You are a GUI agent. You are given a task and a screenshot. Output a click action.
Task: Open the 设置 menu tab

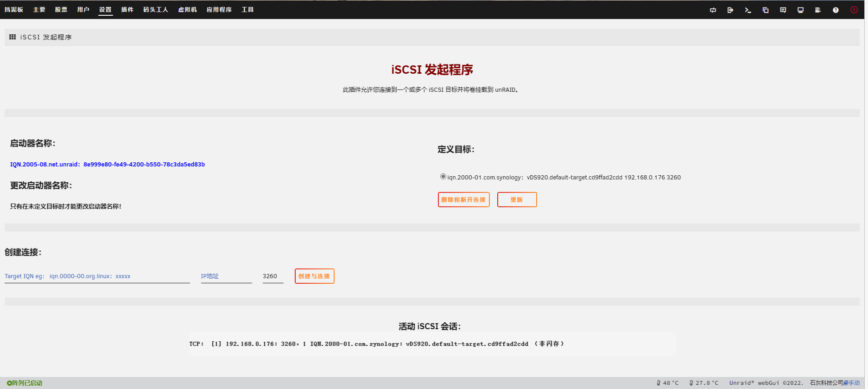105,10
